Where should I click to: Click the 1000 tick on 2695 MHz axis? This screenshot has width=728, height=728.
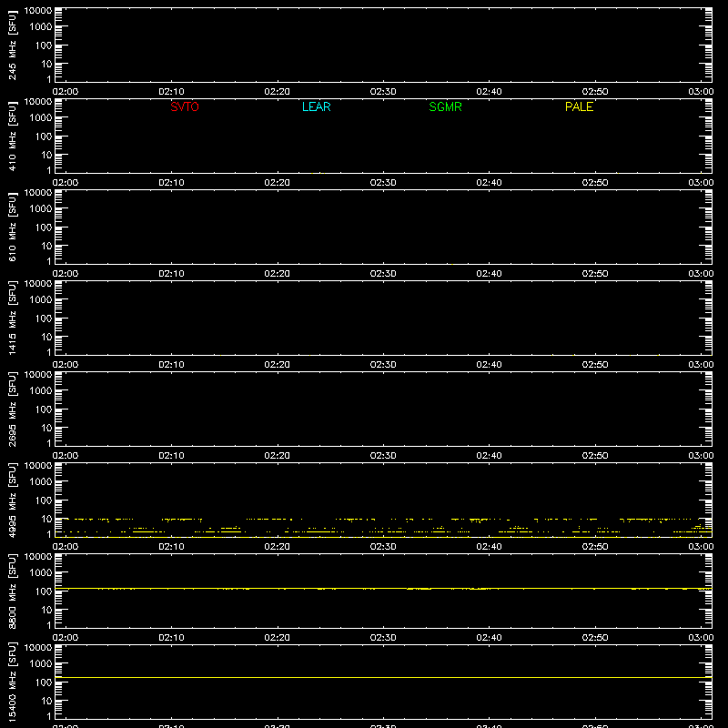pos(41,390)
